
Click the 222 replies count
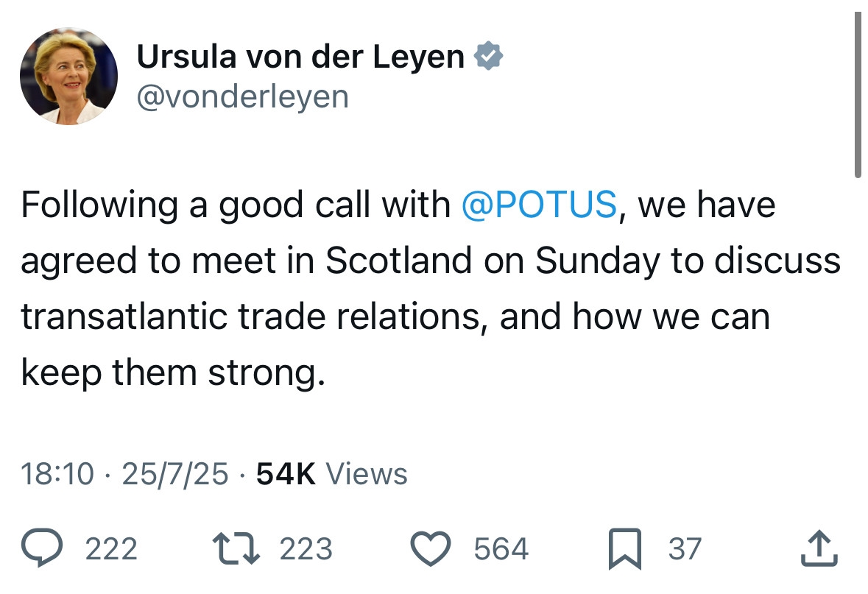tap(111, 550)
